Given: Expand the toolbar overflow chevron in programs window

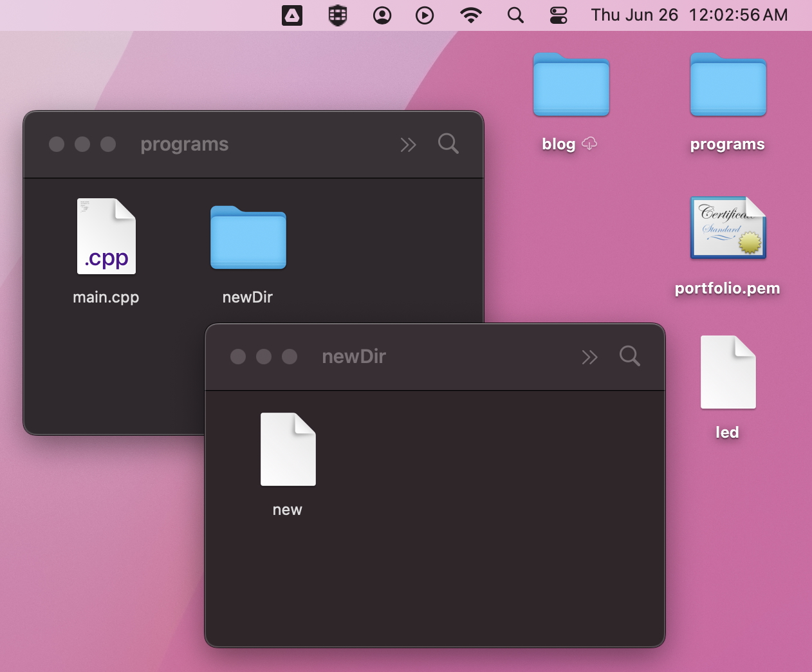Looking at the screenshot, I should (409, 144).
